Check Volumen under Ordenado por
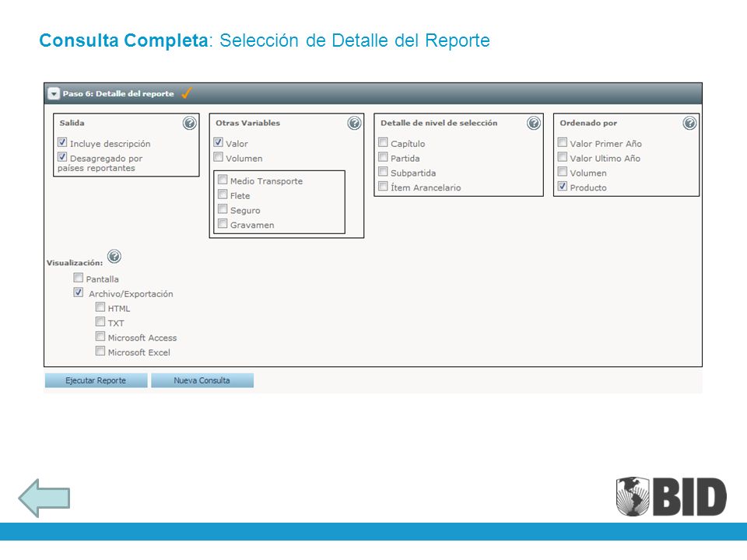Screen dimensions: 747x560 pyautogui.click(x=563, y=172)
